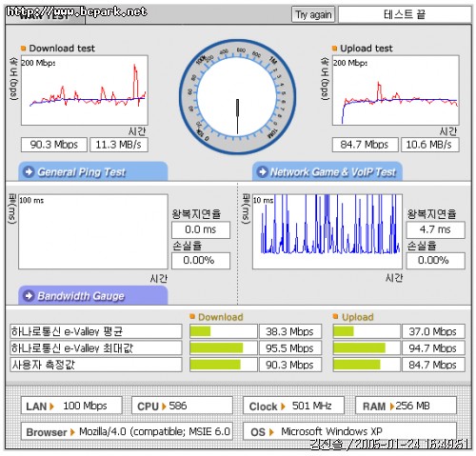Click the orange arrow next to CPU

pos(164,406)
